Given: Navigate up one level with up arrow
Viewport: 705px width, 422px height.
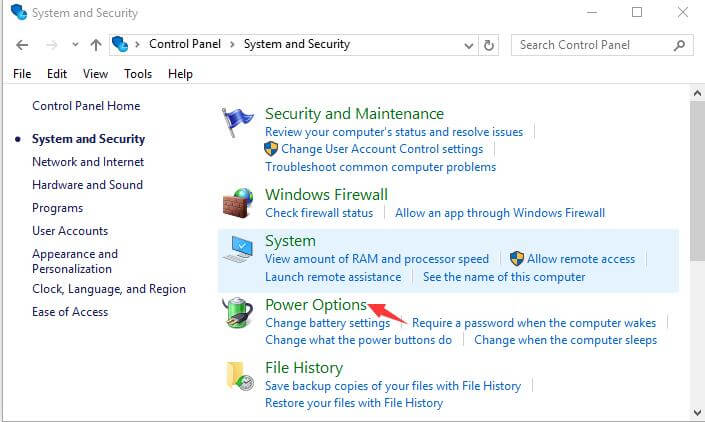Looking at the screenshot, I should [95, 45].
